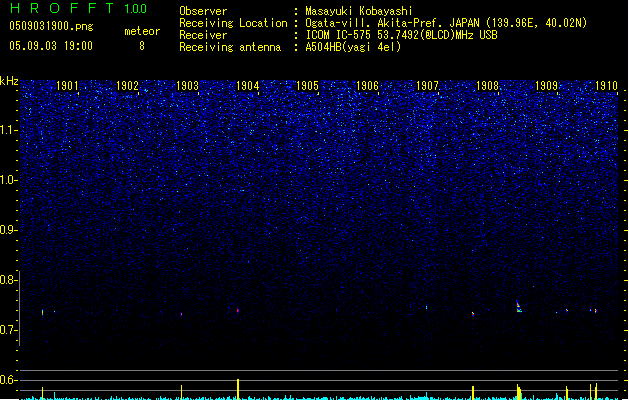This screenshot has height=400, width=629.
Task: Click the 1910 time axis label
Action: pos(607,86)
